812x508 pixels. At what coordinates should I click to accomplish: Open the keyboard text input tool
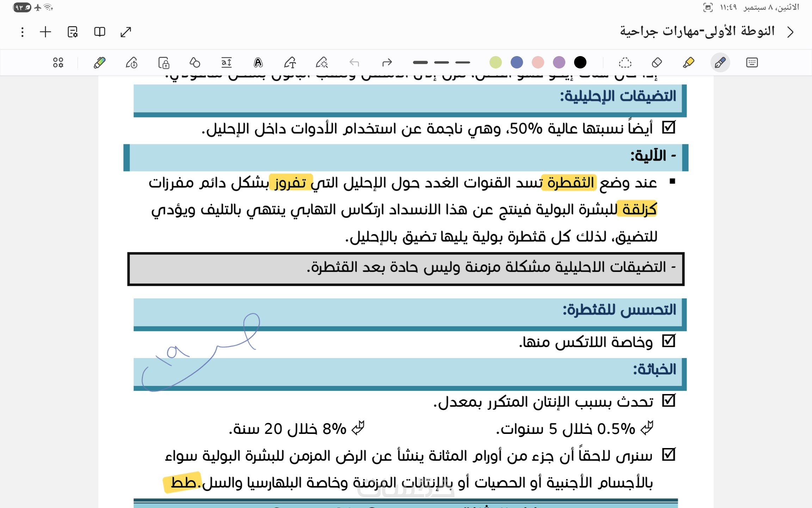click(752, 63)
